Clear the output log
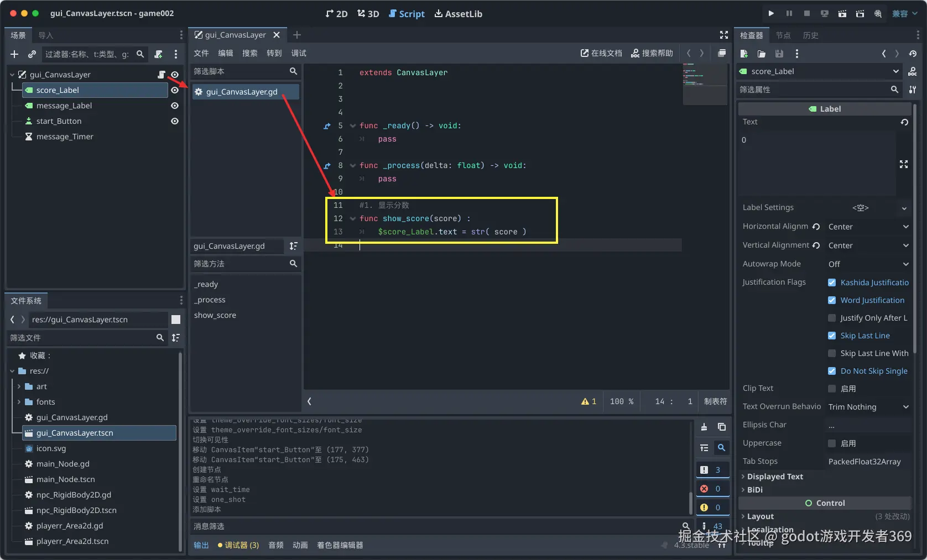 pos(704,427)
